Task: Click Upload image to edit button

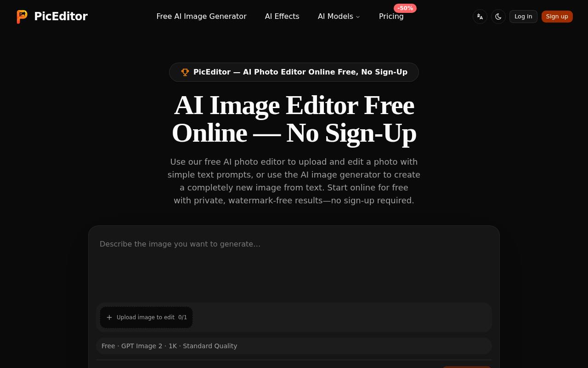Action: [146, 317]
